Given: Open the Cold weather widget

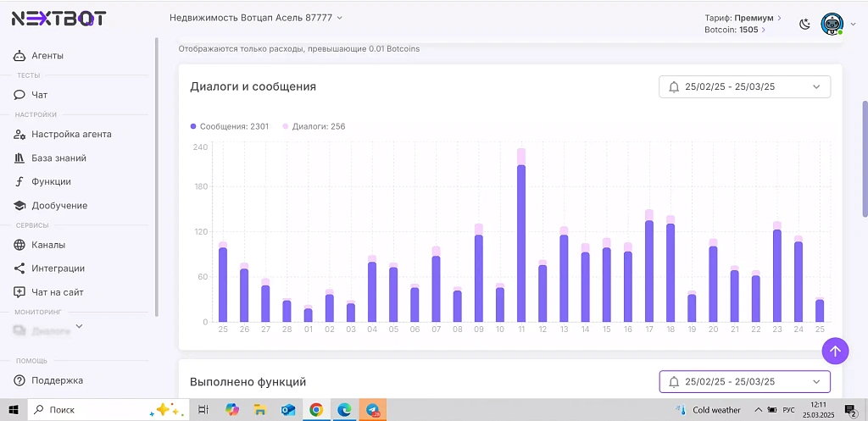Looking at the screenshot, I should (x=708, y=410).
